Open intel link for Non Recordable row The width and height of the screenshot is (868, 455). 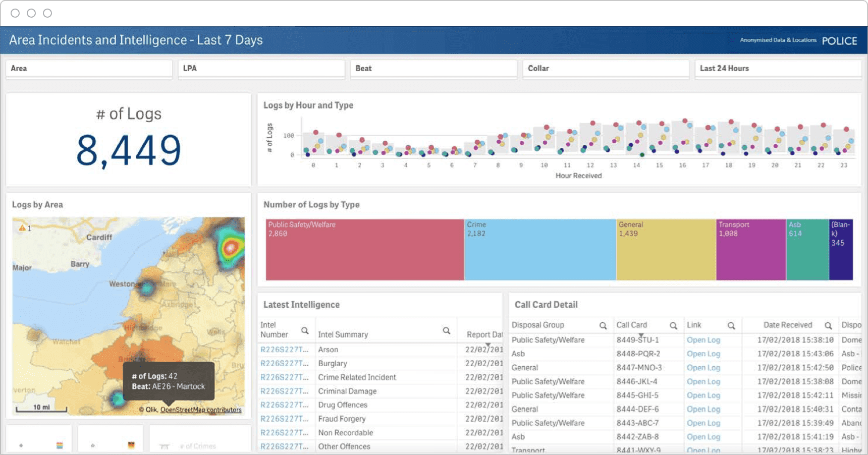point(284,432)
